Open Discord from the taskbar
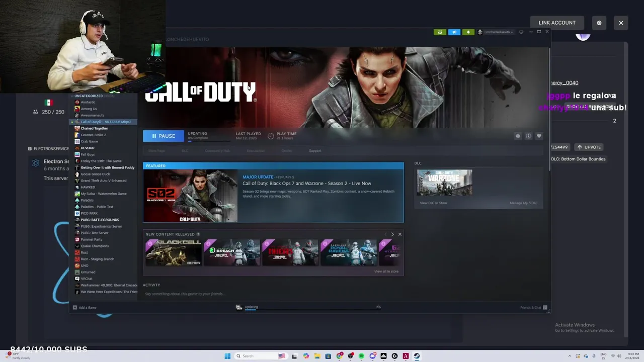This screenshot has width=644, height=362. pos(372,356)
